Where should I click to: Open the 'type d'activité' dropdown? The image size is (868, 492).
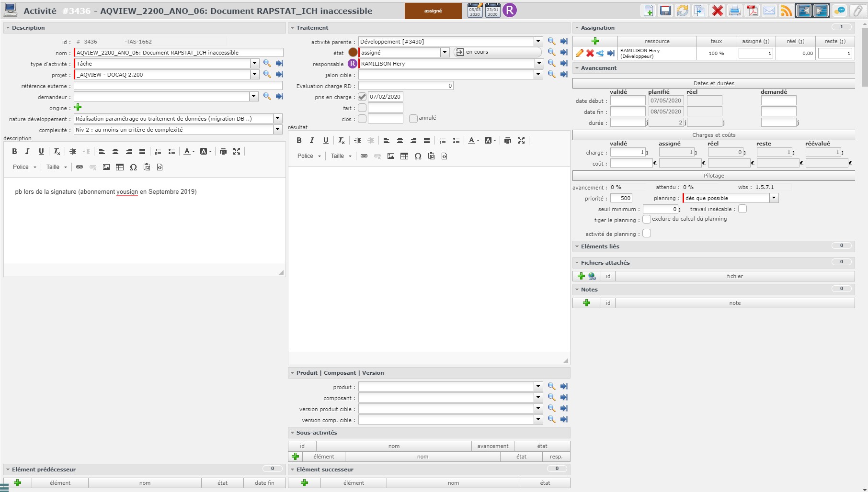coord(254,64)
